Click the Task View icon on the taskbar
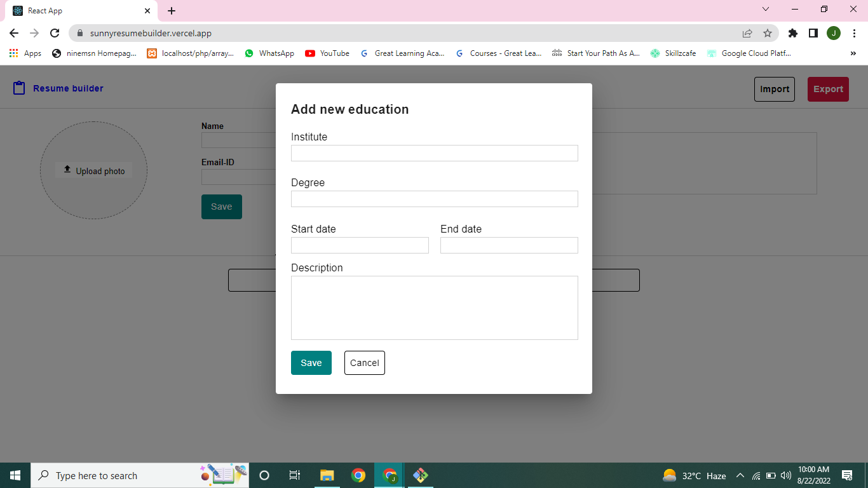 (x=294, y=475)
